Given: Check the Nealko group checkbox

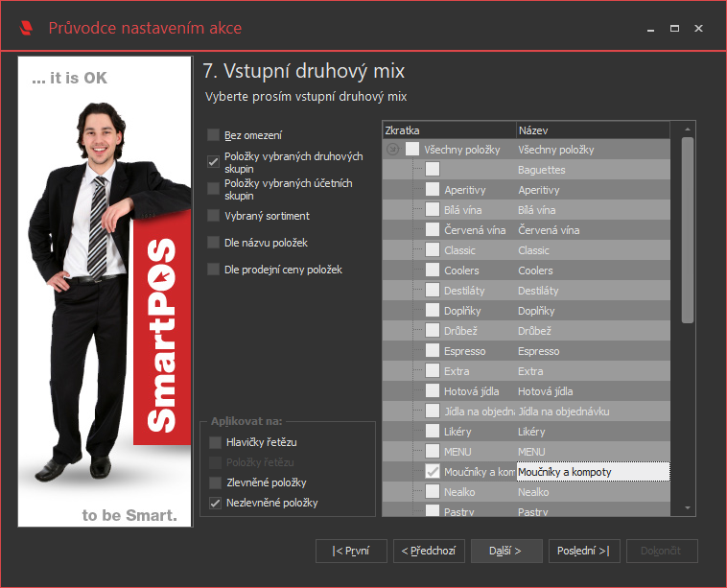Looking at the screenshot, I should [433, 492].
